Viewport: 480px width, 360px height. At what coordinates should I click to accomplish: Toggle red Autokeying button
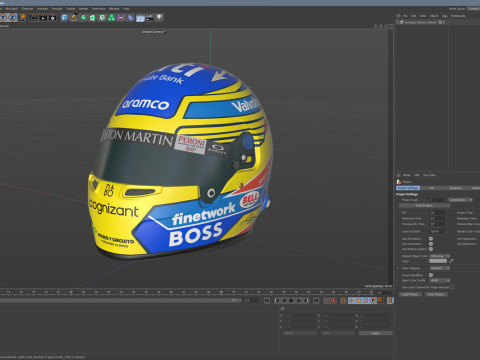click(333, 300)
